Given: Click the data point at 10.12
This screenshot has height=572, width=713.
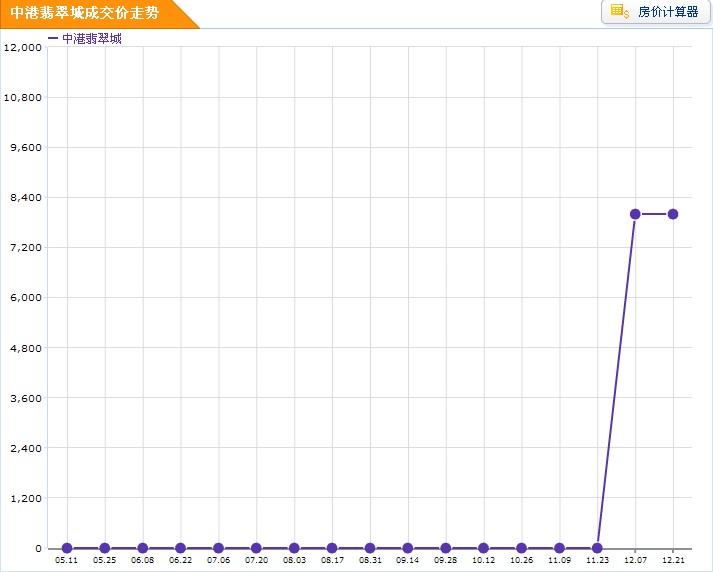Looking at the screenshot, I should 484,548.
